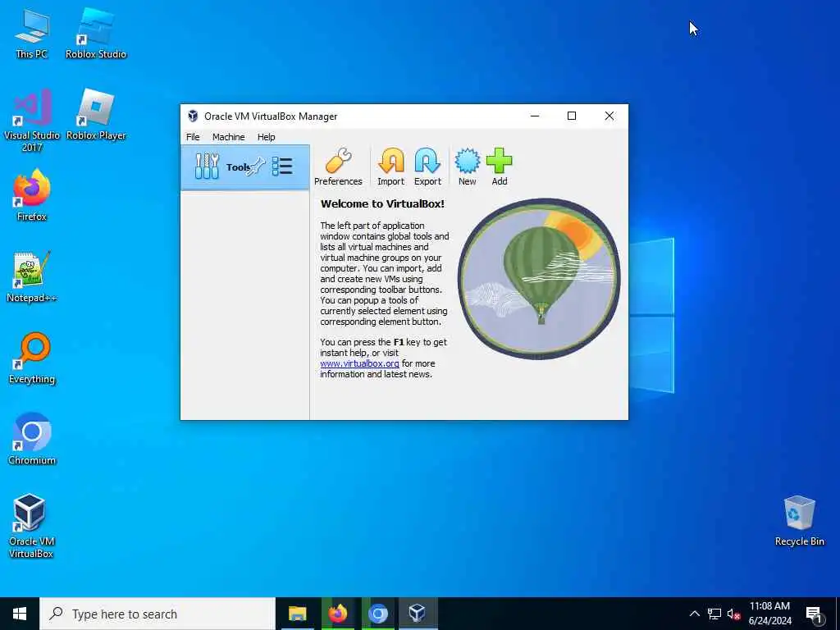
Task: Open the Windows Start menu
Action: [x=20, y=614]
